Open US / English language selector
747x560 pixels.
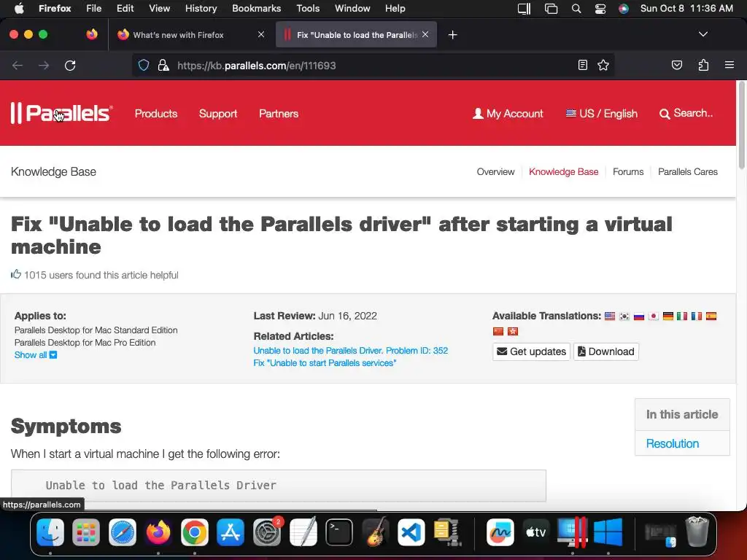(602, 113)
